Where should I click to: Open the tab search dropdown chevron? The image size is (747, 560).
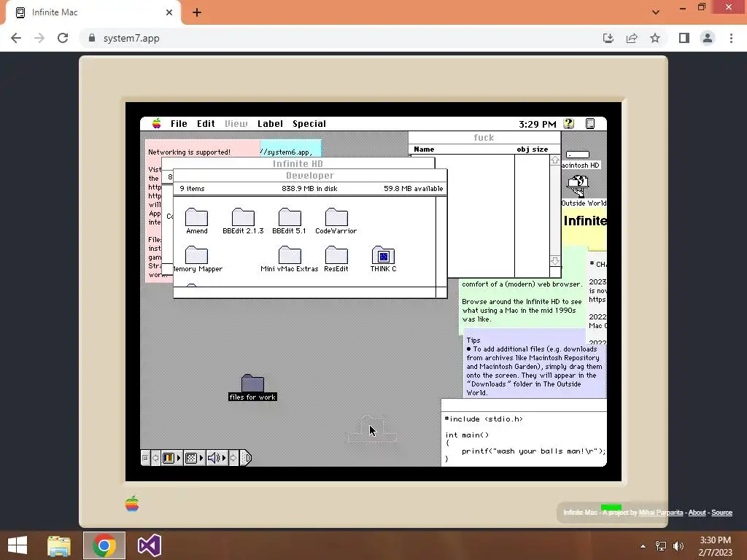[x=656, y=12]
